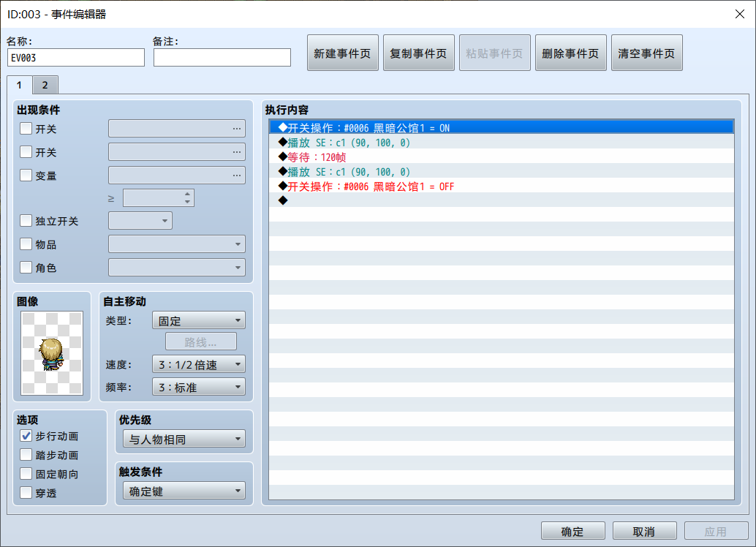Click 删除事件页 button
Image resolution: width=756 pixels, height=547 pixels.
click(x=570, y=53)
